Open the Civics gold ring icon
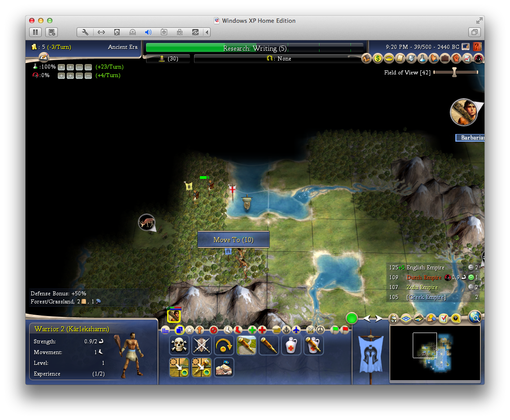Screen dimensions: 510x420 (389, 59)
